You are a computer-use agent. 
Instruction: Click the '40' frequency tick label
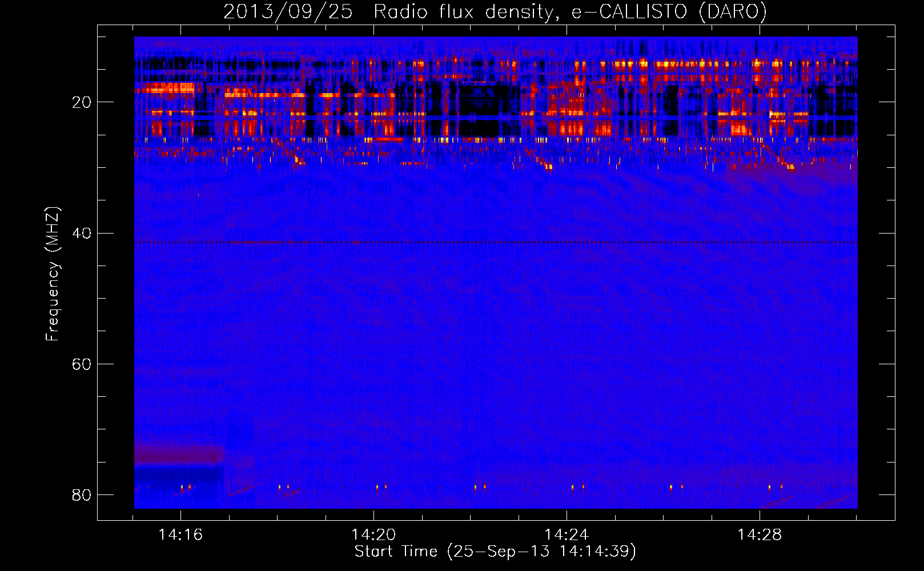(x=82, y=233)
